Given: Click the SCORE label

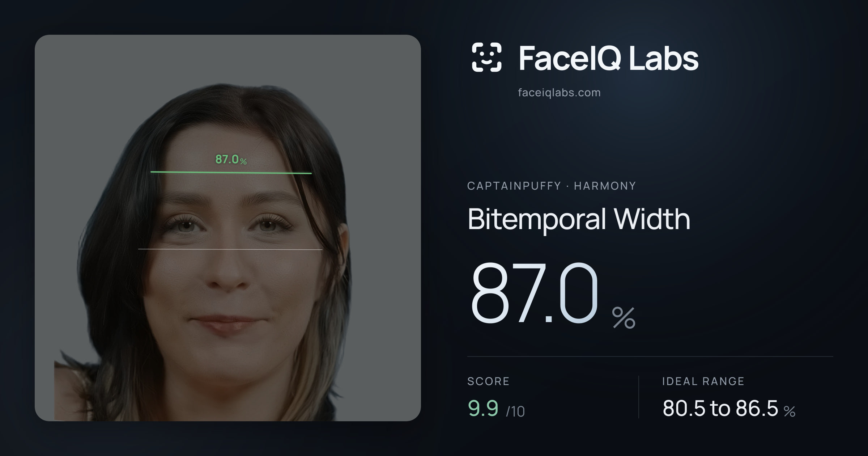Looking at the screenshot, I should click(488, 381).
